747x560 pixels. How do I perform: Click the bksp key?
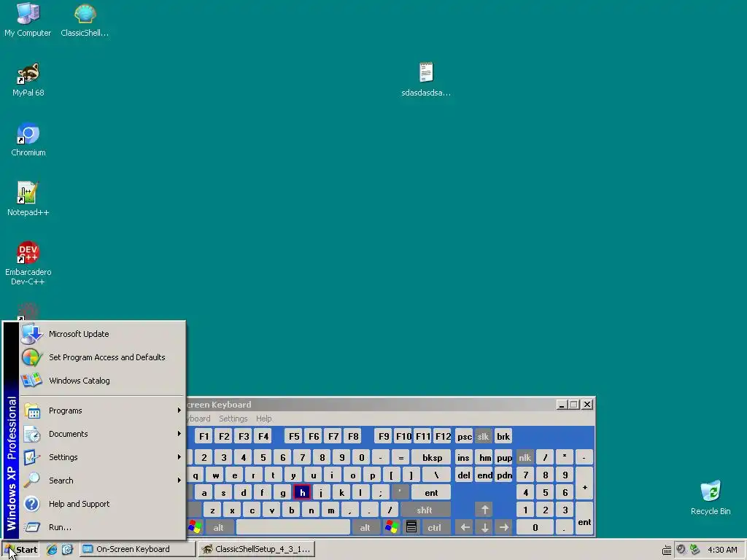pos(432,458)
